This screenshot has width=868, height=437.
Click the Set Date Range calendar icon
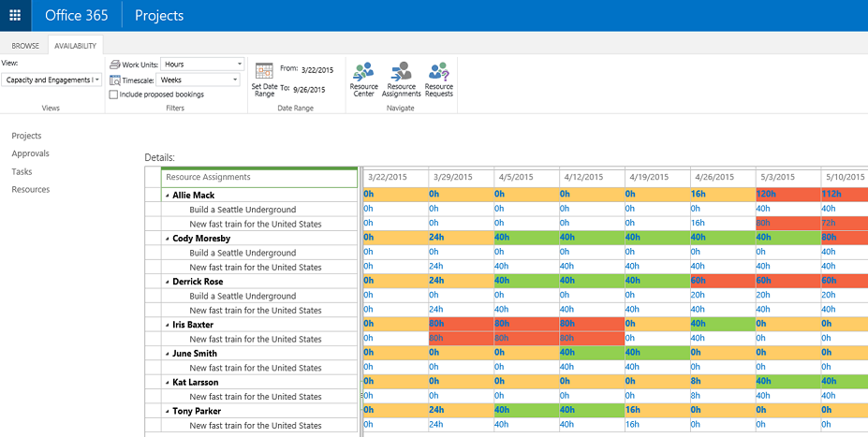264,72
